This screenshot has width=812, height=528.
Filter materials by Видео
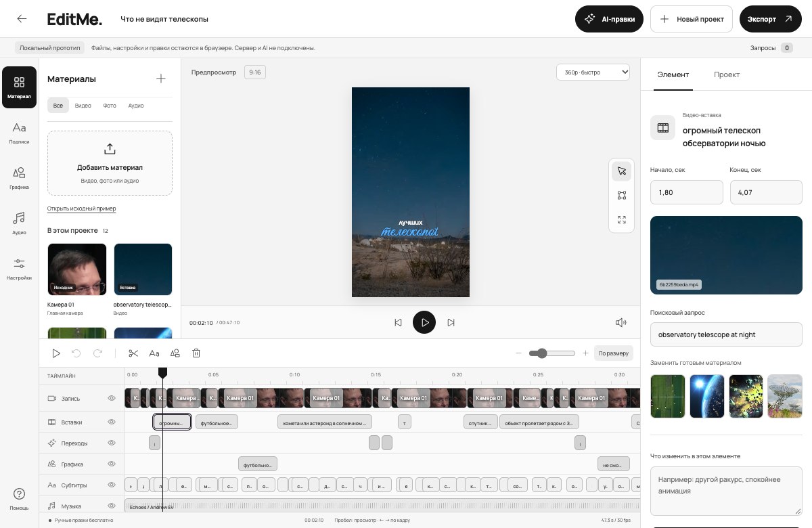(83, 106)
